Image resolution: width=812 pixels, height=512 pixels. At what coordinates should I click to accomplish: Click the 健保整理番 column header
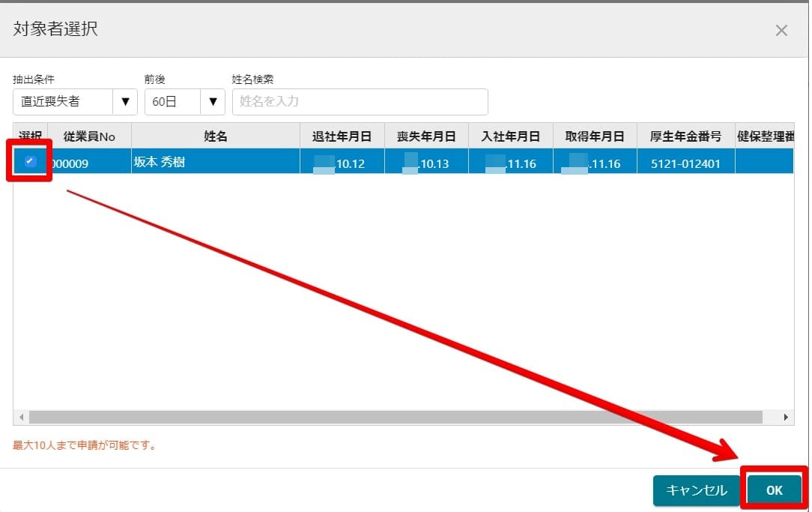(764, 136)
